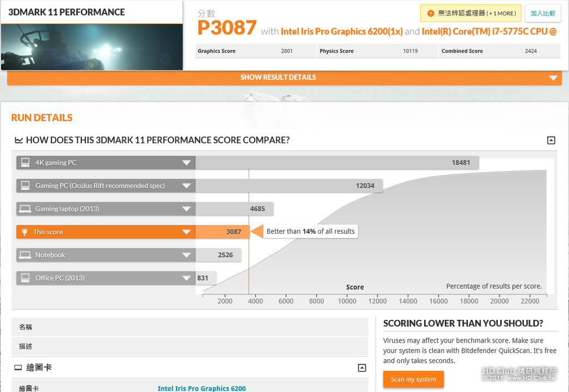Click the 18481 score bar for 4K gaming PC
The height and width of the screenshot is (392, 569).
[337, 163]
